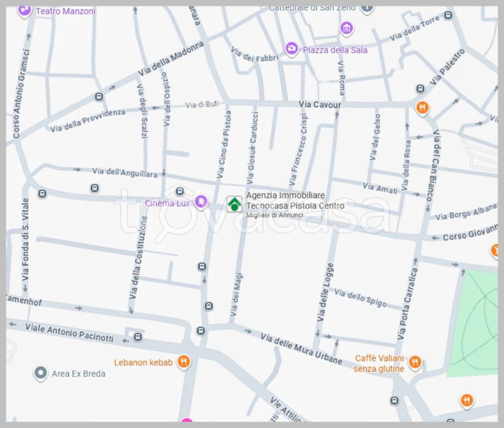Select the Caffè Valiani senza glutine label
The height and width of the screenshot is (428, 504).
point(379,363)
